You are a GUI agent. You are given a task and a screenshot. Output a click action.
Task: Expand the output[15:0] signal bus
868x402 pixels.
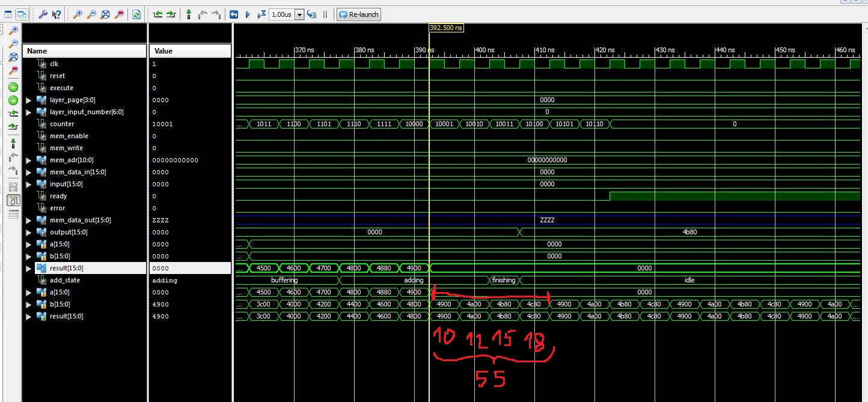[x=29, y=232]
